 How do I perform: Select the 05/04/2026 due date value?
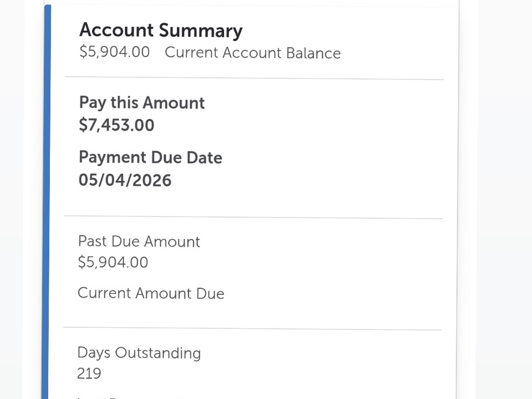pos(125,180)
